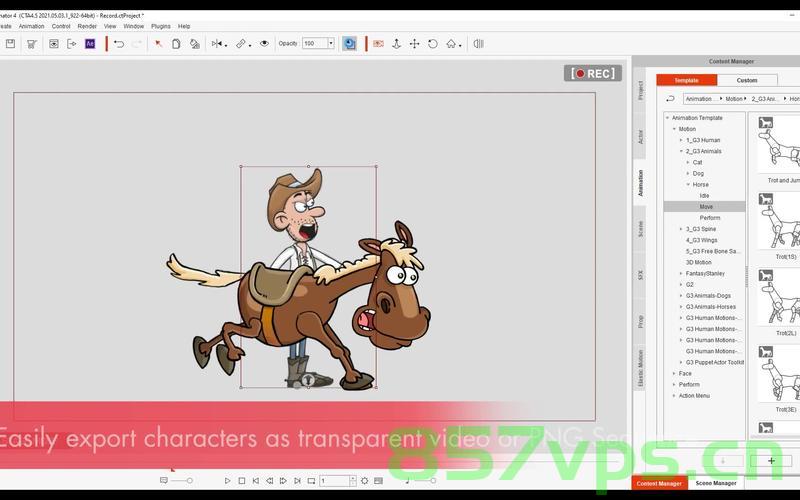Step to the next frame
This screenshot has height=500, width=800.
click(x=283, y=481)
